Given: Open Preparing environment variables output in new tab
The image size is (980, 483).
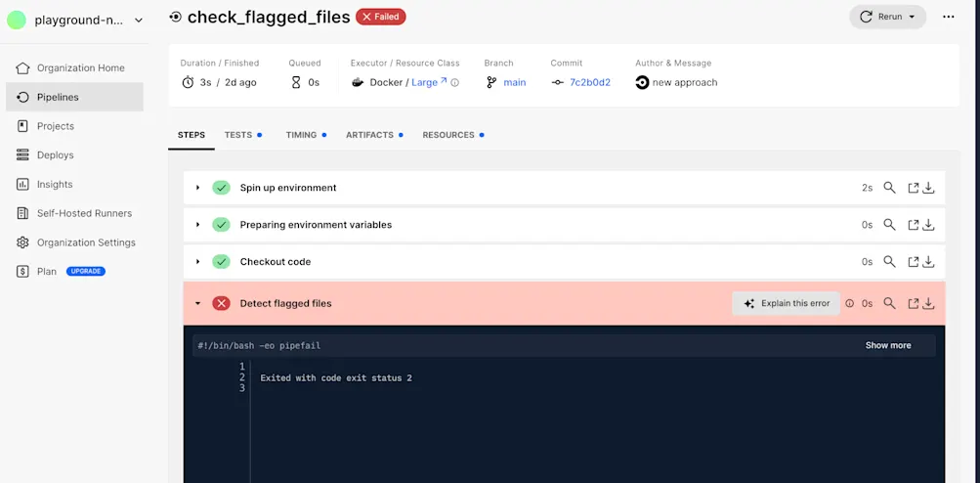Looking at the screenshot, I should tap(914, 225).
